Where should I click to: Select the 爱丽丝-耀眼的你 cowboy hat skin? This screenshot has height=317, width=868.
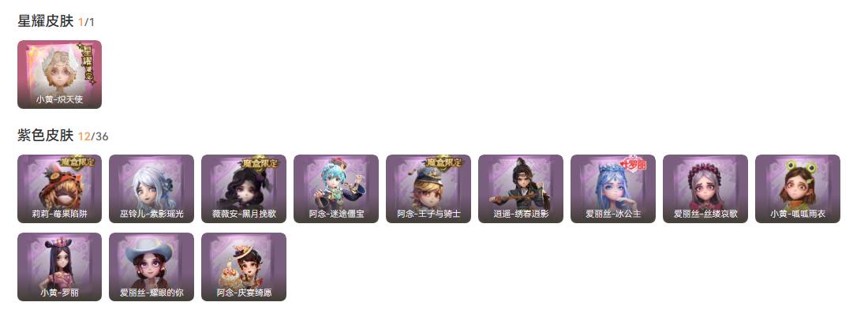point(152,267)
